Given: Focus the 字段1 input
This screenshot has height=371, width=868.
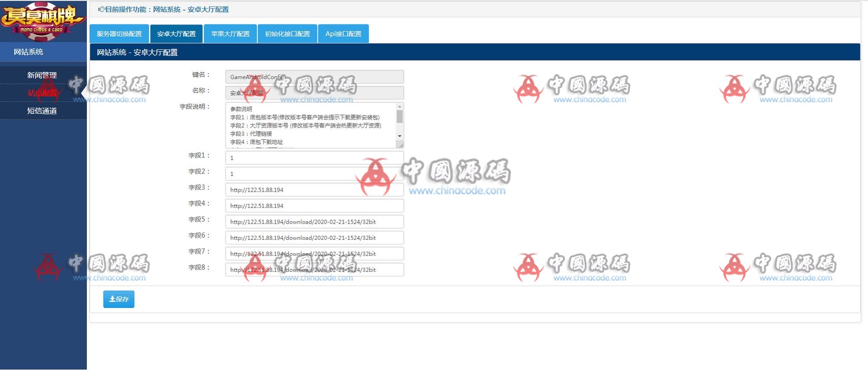Looking at the screenshot, I should pos(314,158).
